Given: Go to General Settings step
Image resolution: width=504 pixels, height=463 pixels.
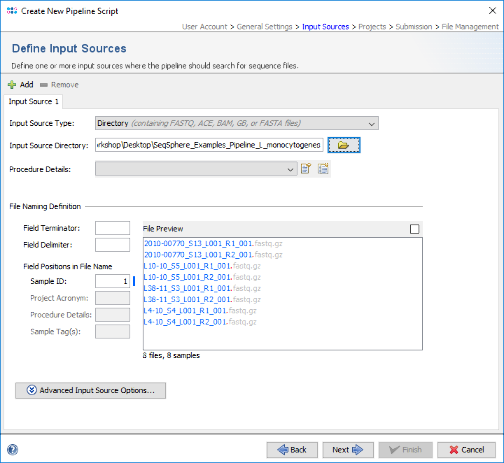Looking at the screenshot, I should (x=264, y=27).
